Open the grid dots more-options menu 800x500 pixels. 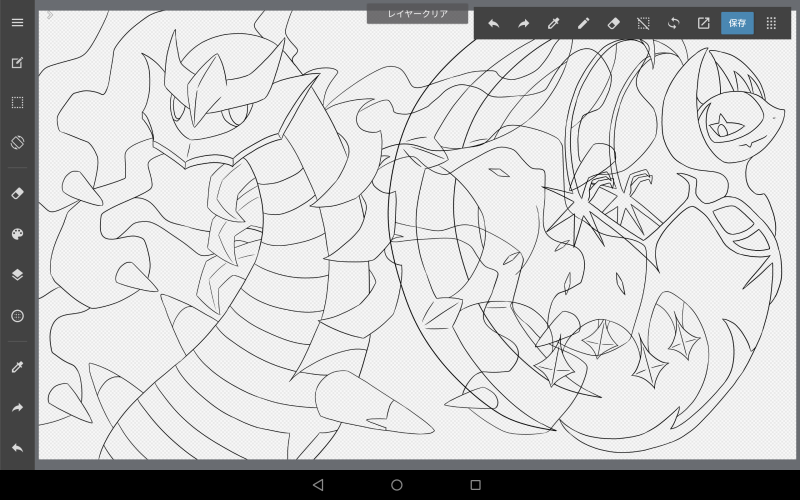[771, 23]
